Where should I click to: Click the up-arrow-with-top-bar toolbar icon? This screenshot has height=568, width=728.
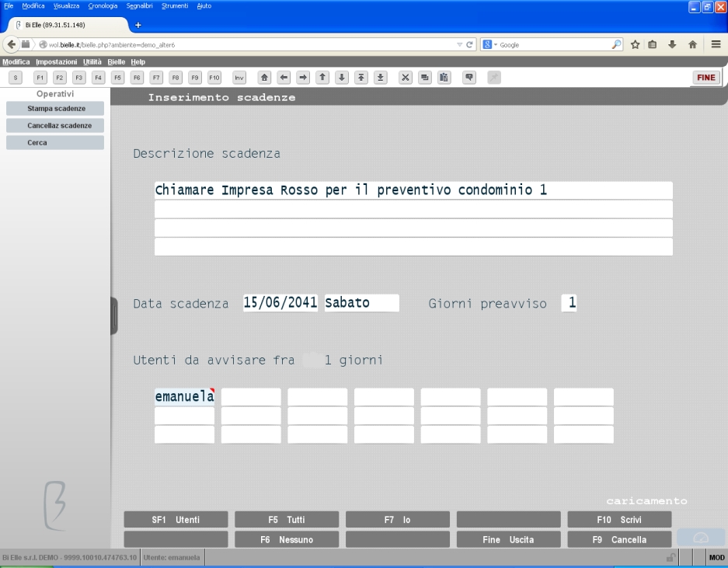(361, 78)
